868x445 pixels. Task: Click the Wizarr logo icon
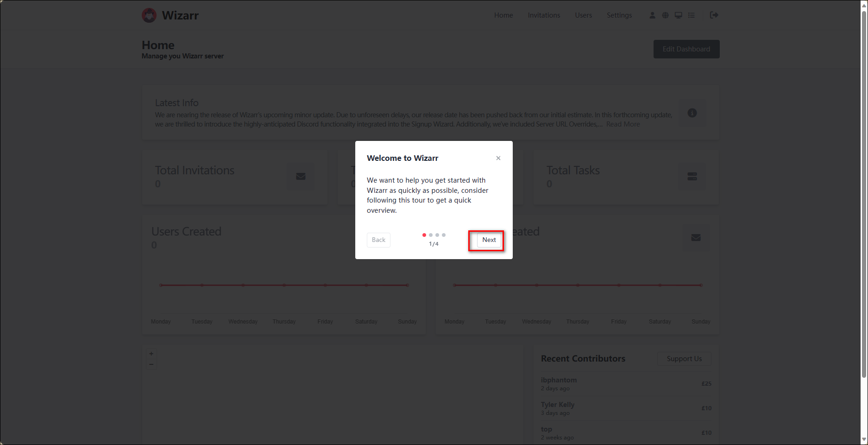point(149,15)
